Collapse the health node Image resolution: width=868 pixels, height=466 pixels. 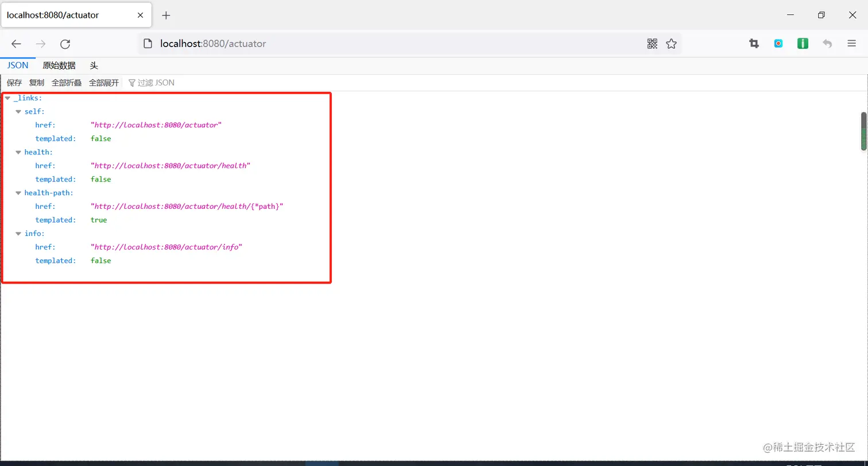[18, 153]
